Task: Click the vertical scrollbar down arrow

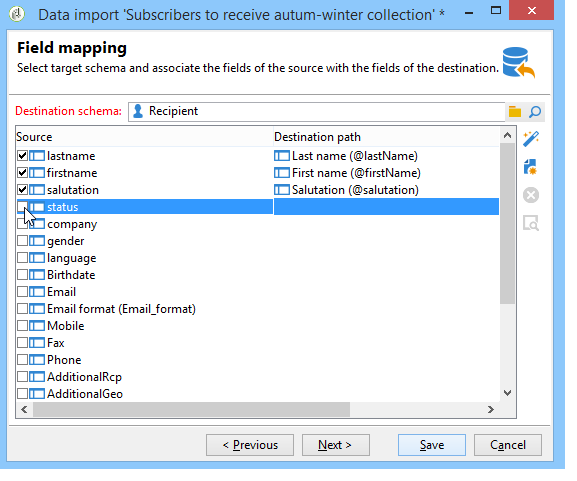Action: (507, 393)
